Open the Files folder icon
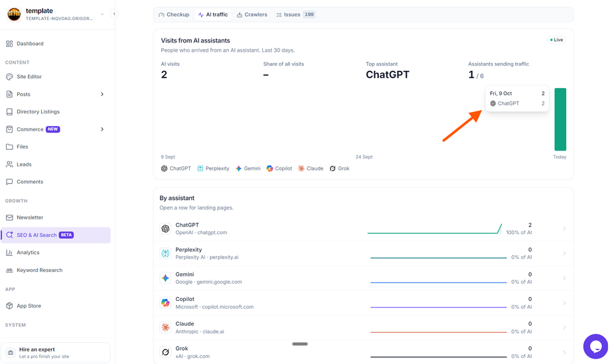The width and height of the screenshot is (610, 364). coord(9,147)
